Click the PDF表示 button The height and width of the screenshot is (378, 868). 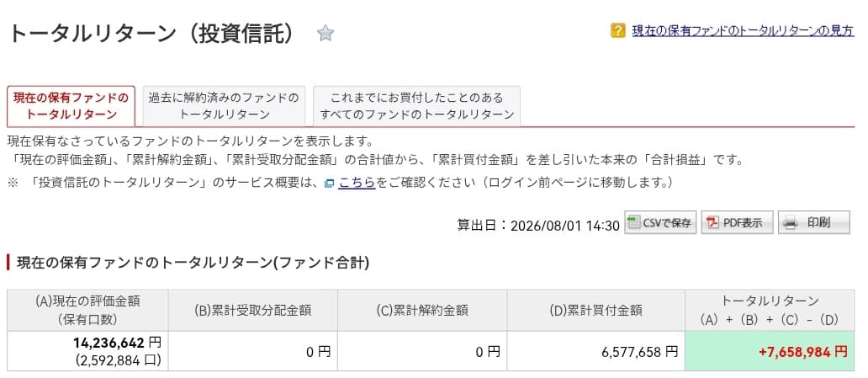[x=737, y=222]
